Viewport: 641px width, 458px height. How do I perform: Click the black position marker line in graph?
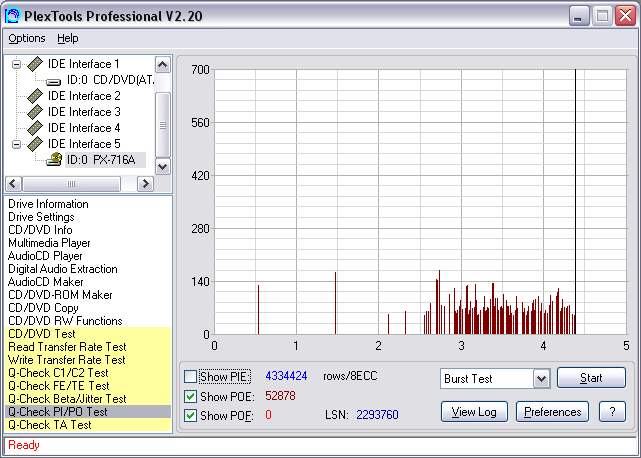click(575, 202)
